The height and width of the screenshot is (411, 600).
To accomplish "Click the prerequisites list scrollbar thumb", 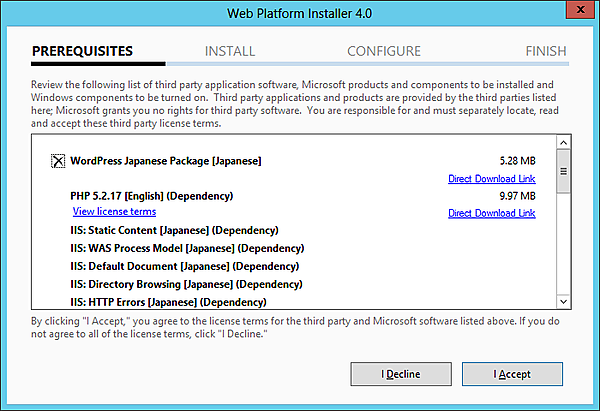I will [x=563, y=173].
